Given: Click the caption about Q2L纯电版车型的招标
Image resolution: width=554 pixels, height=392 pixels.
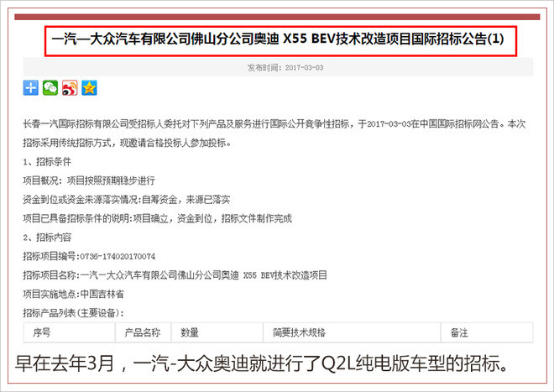Looking at the screenshot, I should (x=262, y=363).
